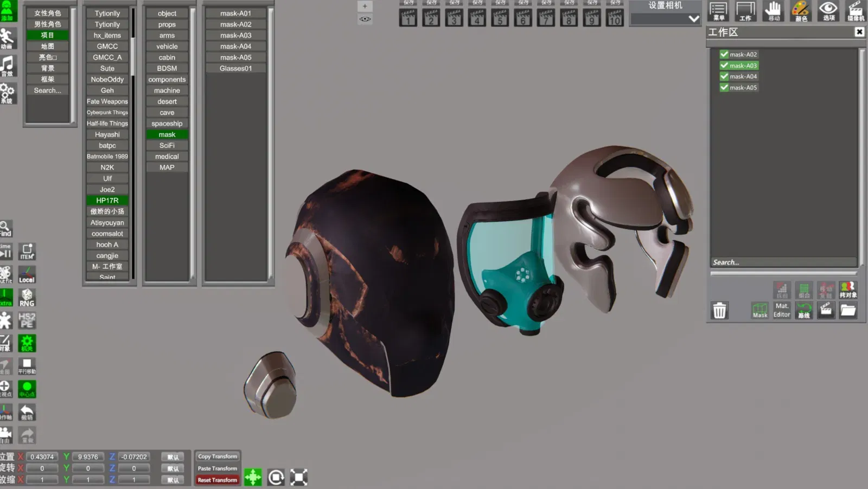Viewport: 868px width, 489px height.
Task: Choose mask-A01 from item list
Action: (x=235, y=13)
